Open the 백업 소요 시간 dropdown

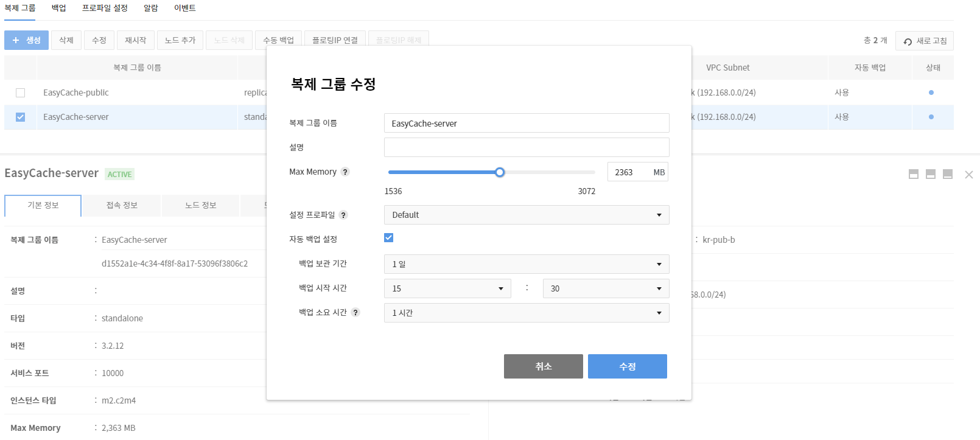(x=527, y=313)
